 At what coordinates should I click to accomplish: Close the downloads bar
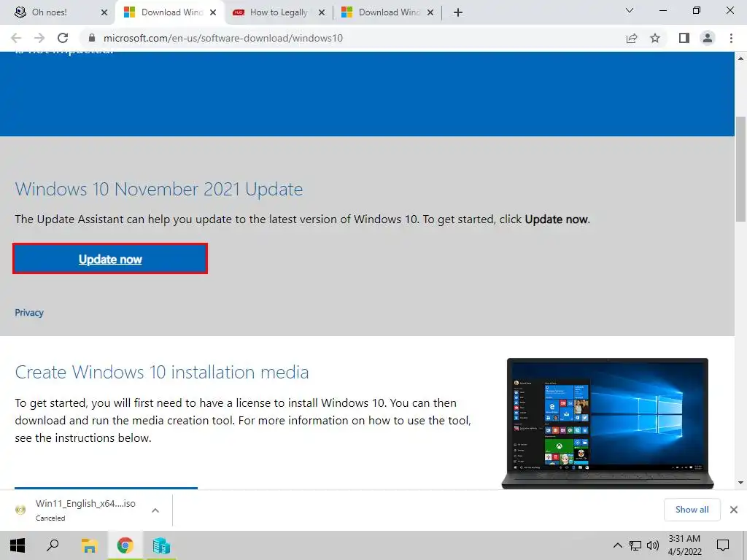[x=734, y=510]
